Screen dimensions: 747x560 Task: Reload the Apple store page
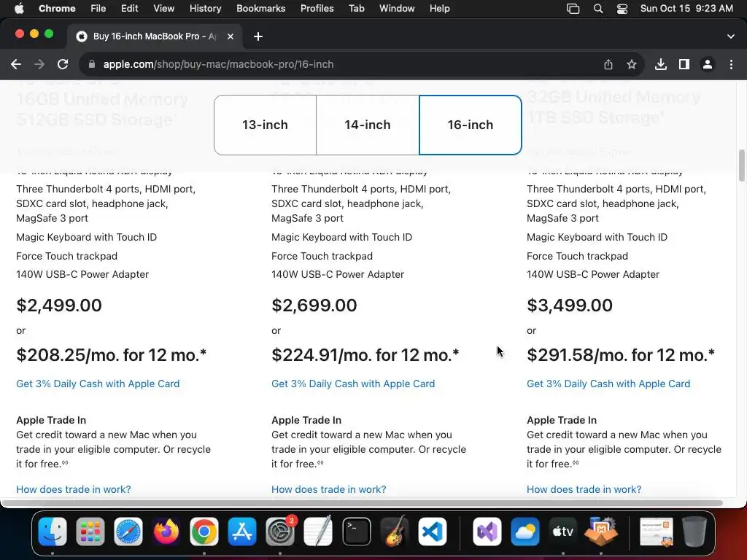(x=63, y=64)
